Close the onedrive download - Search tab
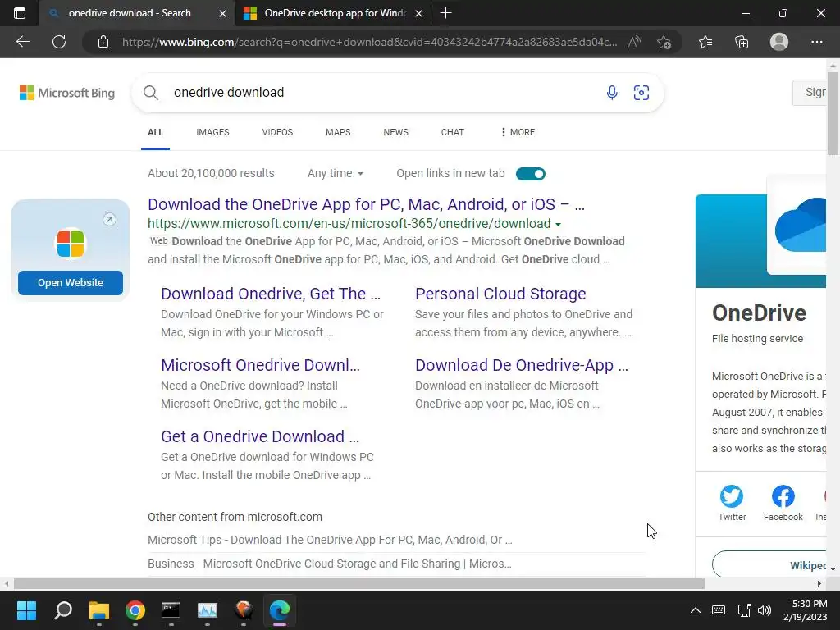The height and width of the screenshot is (630, 840). point(223,13)
